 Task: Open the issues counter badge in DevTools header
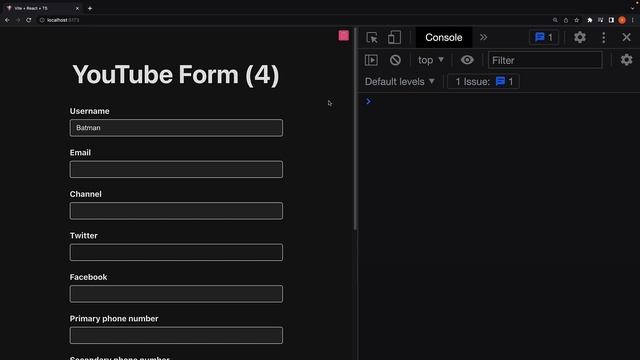click(544, 38)
